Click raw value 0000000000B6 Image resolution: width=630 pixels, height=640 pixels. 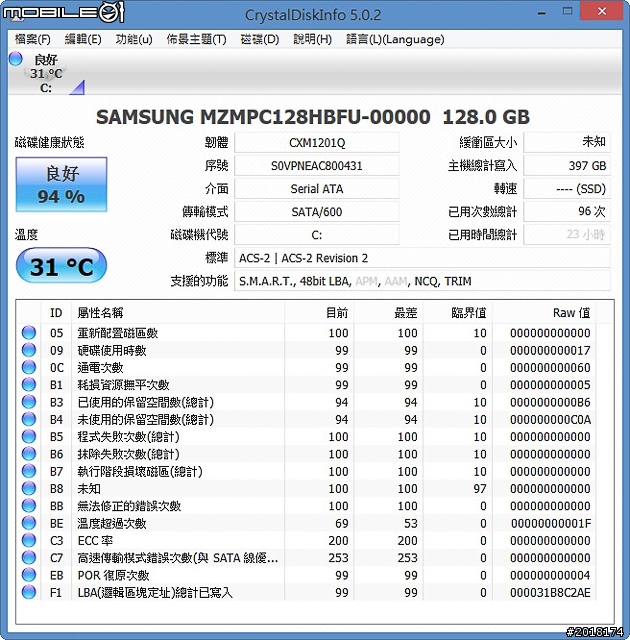pyautogui.click(x=550, y=402)
